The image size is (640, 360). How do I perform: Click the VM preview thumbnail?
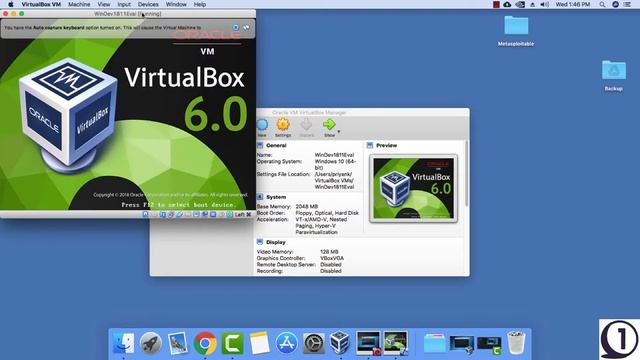coord(413,188)
